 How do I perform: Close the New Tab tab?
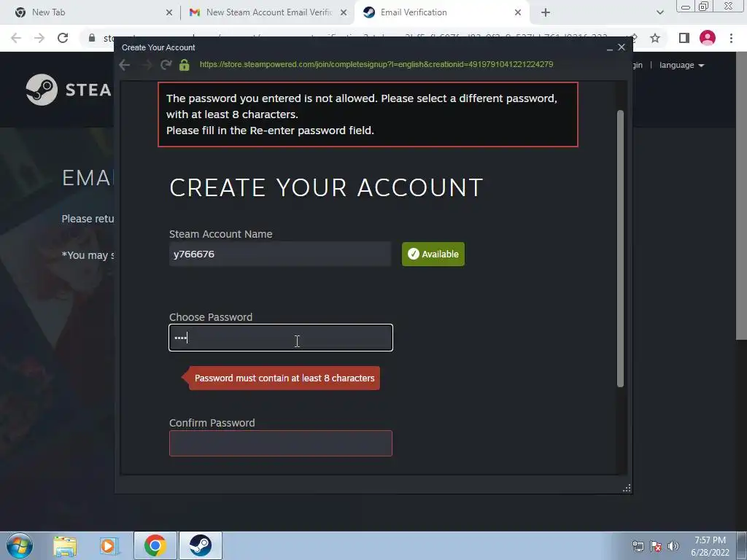click(169, 13)
